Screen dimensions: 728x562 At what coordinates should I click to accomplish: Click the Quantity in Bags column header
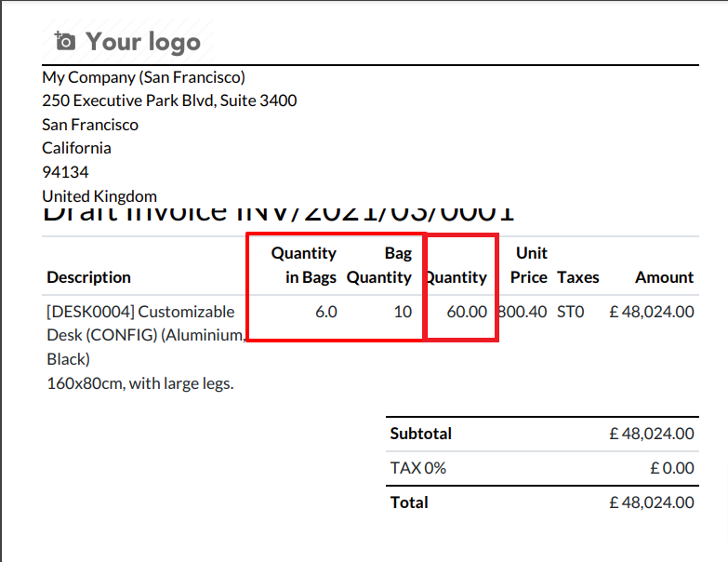point(304,265)
